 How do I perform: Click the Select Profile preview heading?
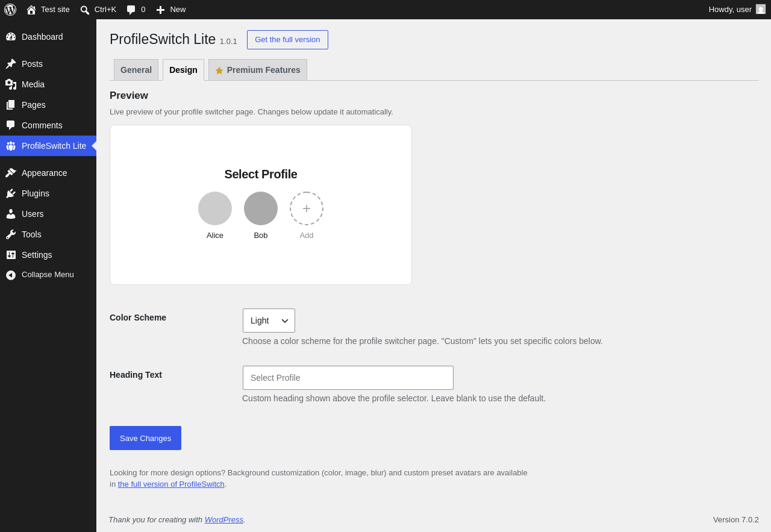[x=261, y=174]
